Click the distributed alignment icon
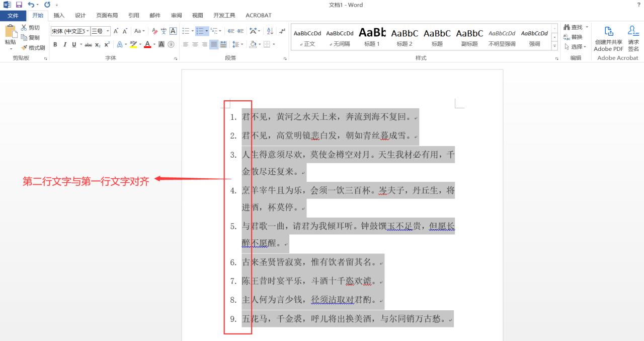 coord(224,44)
